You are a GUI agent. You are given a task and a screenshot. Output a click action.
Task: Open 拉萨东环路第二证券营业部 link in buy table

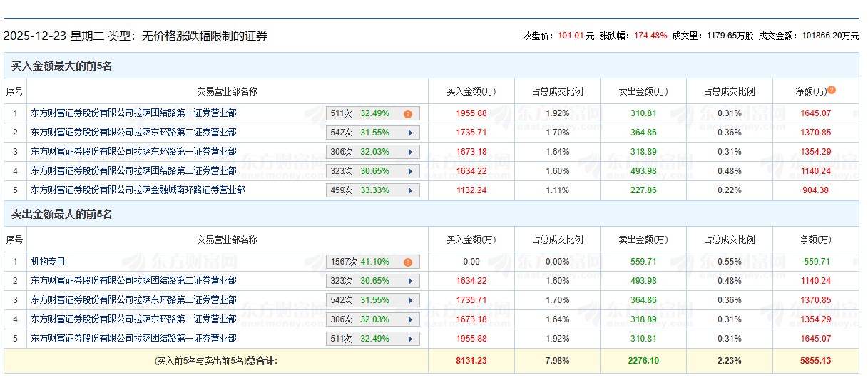[x=133, y=133]
